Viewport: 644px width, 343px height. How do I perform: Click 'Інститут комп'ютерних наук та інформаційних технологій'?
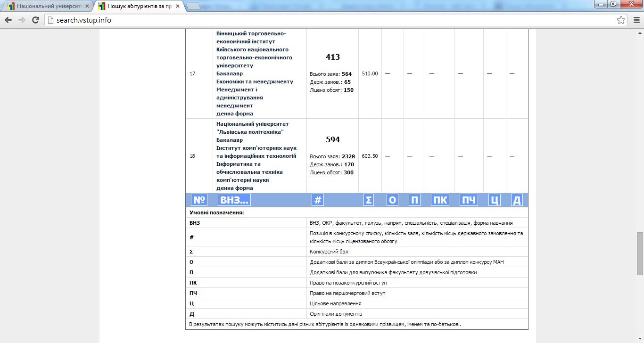(256, 152)
